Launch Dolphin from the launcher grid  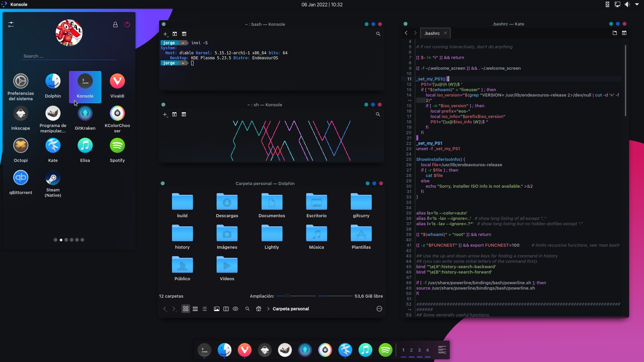(x=53, y=86)
